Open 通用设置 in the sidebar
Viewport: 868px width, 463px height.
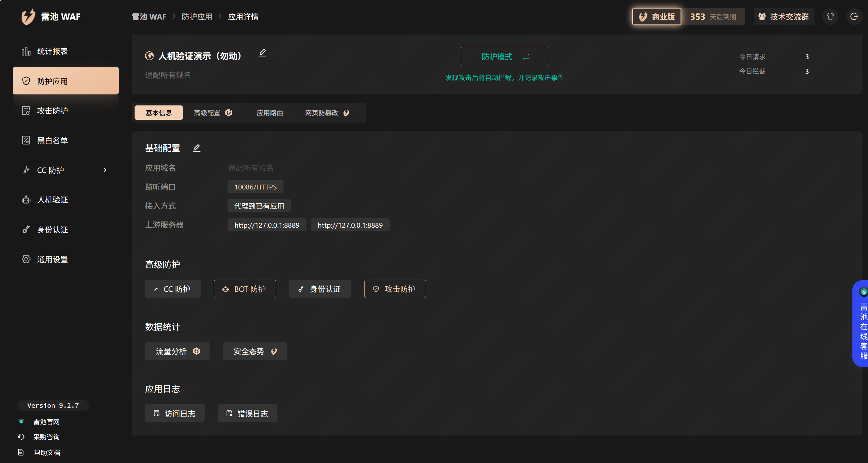pos(52,259)
